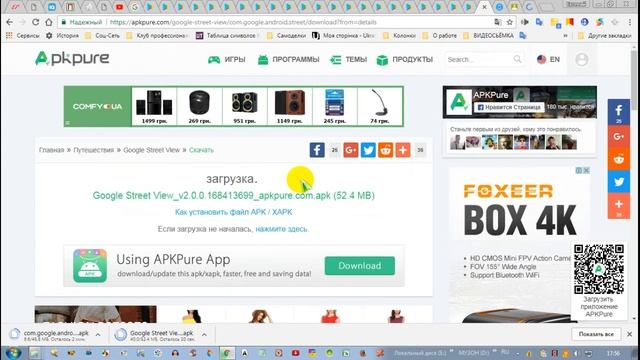Open Самоделки bookmarks folder
The height and width of the screenshot is (360, 640).
tap(286, 36)
